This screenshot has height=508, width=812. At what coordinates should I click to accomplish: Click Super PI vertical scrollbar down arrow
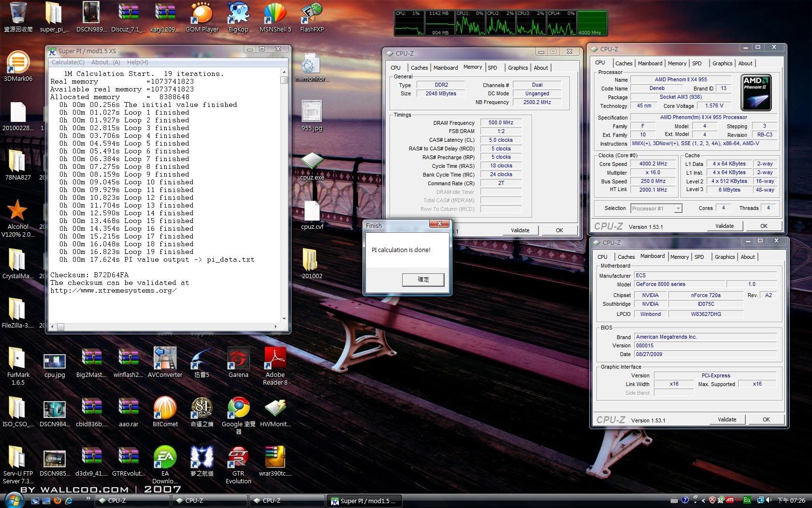284,319
